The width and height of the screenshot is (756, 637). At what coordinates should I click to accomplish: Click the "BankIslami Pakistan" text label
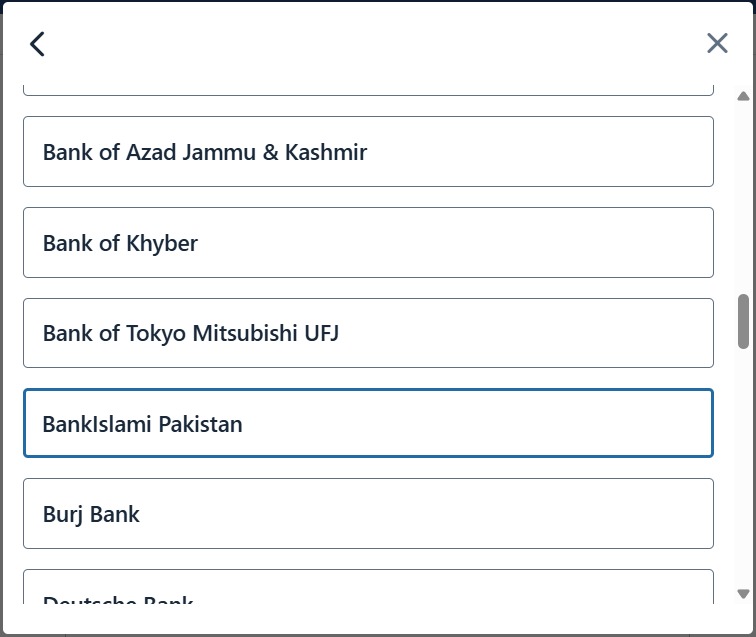coord(142,424)
